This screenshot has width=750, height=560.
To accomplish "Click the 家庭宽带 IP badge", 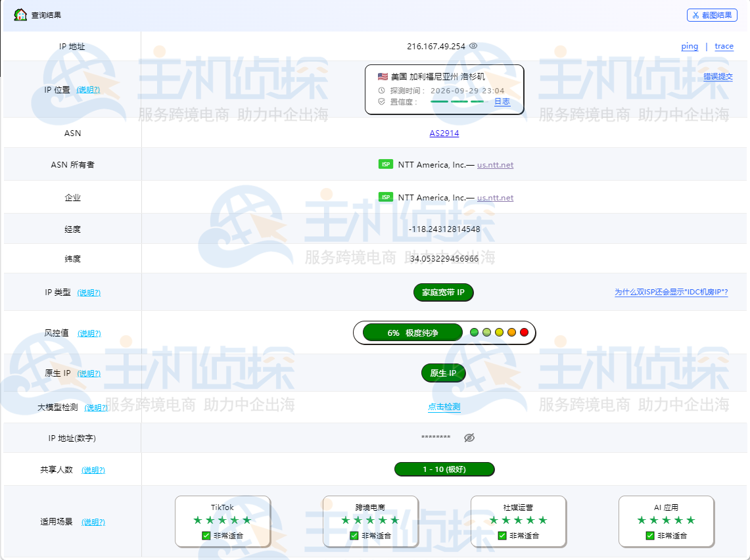I will (444, 292).
